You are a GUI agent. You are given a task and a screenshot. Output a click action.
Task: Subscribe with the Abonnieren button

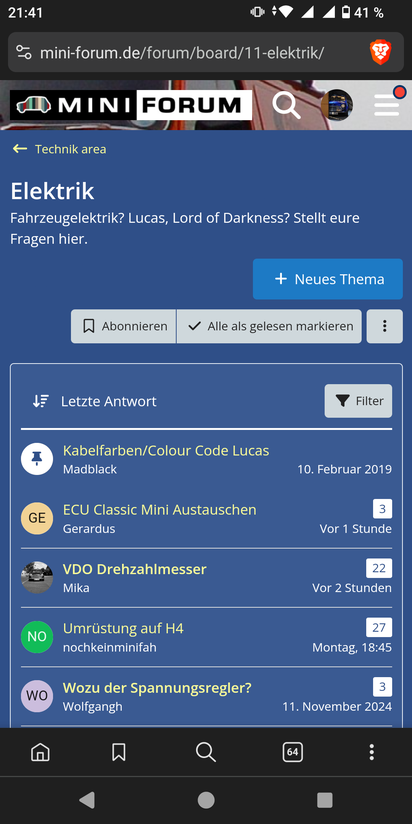(x=123, y=326)
